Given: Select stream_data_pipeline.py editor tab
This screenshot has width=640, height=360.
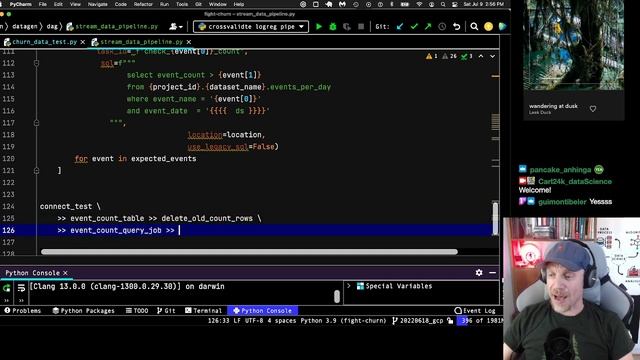Looking at the screenshot, I should click(x=141, y=42).
